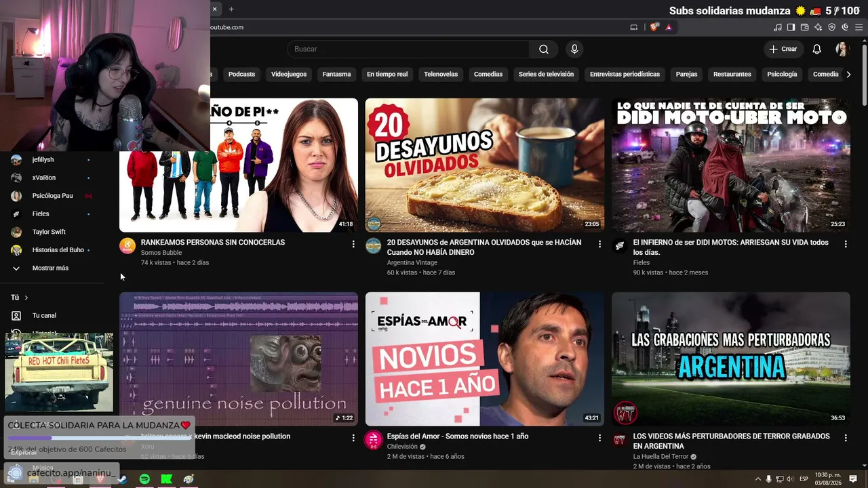Open the Paint palette app in taskbar
The height and width of the screenshot is (488, 868).
tap(189, 479)
